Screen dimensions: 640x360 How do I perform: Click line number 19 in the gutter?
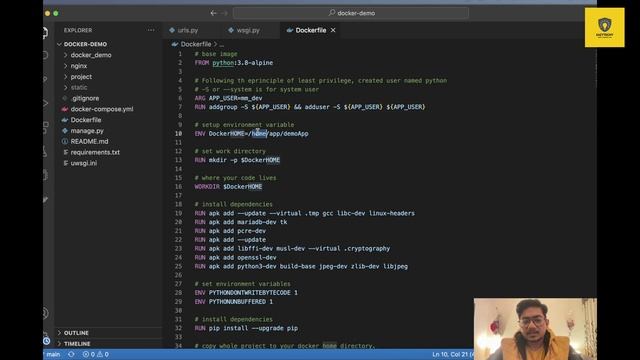pos(178,213)
